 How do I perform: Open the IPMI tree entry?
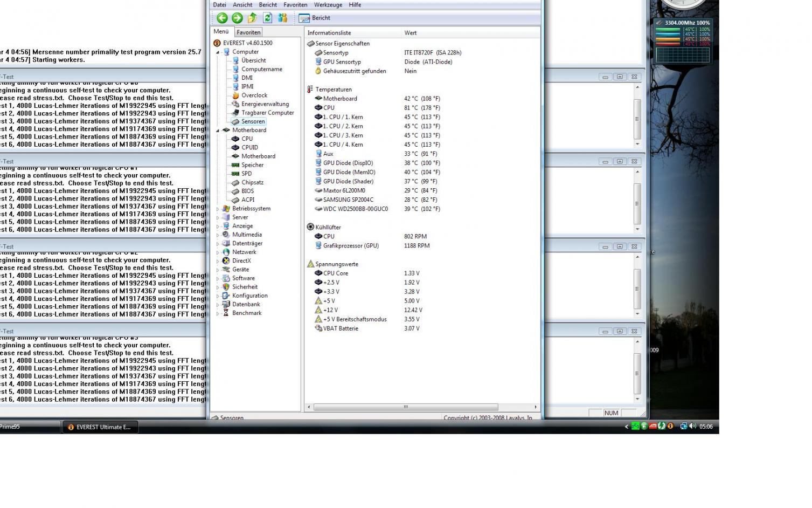[x=247, y=86]
